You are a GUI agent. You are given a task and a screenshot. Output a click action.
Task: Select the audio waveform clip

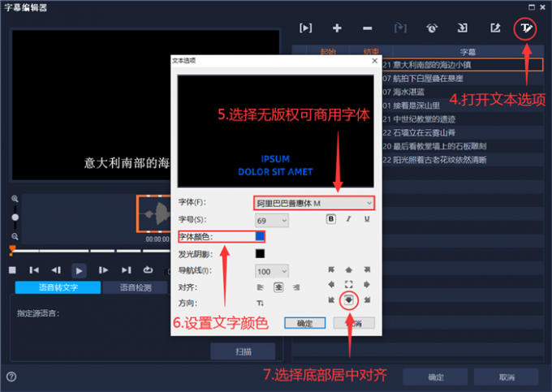(154, 213)
